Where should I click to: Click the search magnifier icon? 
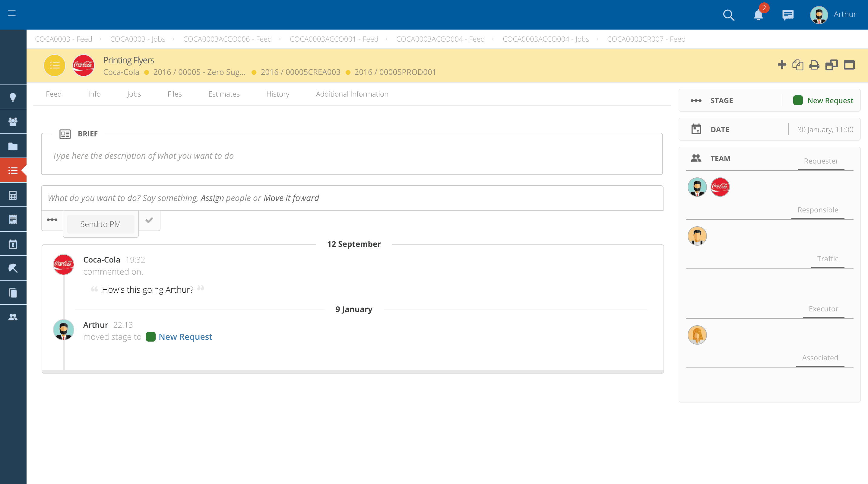pos(728,15)
